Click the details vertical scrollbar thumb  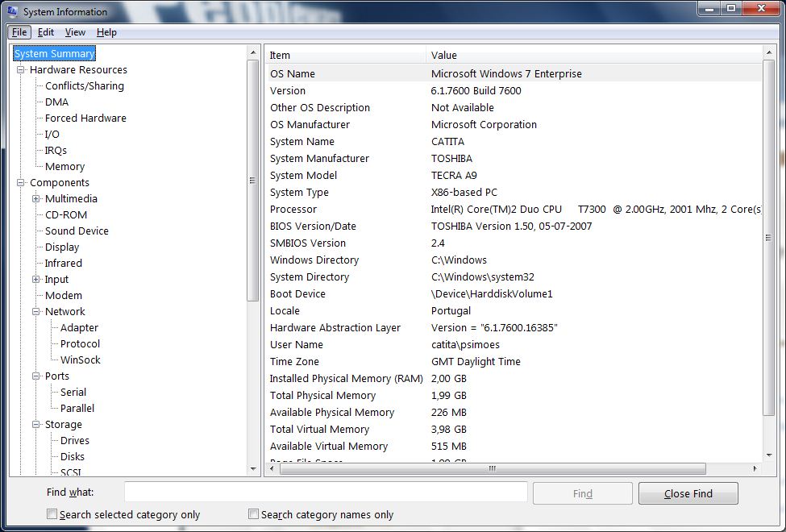coord(769,237)
